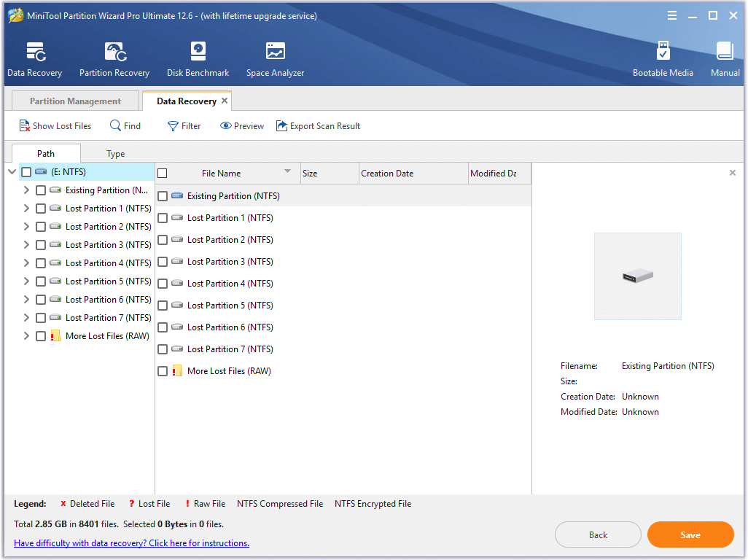Click drive icon of Lost Partition 6 in file list
Viewport: 748px width, 560px height.
[177, 327]
